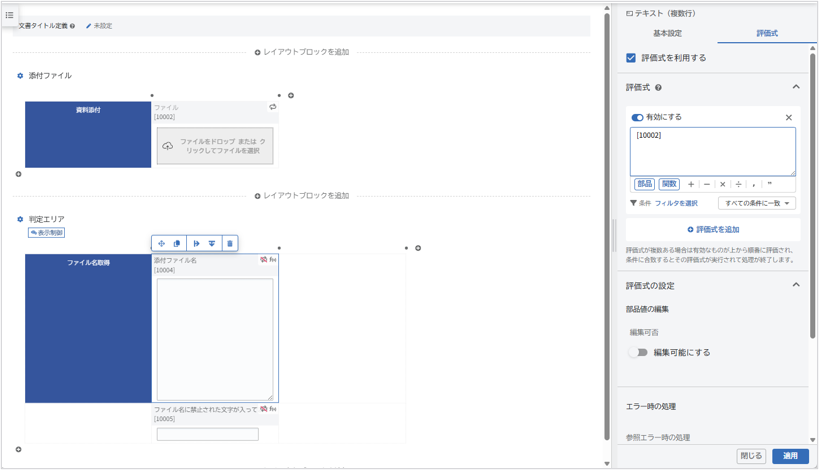Viewport: 819px width, 470px height.
Task: Click the hidden-eye icon on the [10005] field
Action: pos(264,409)
